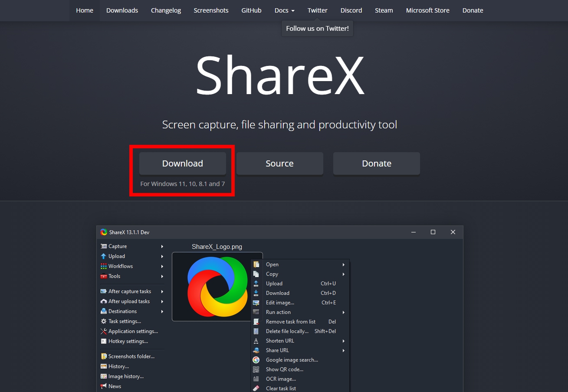This screenshot has width=568, height=392.
Task: Click the ShareX logo in window title bar
Action: [104, 232]
